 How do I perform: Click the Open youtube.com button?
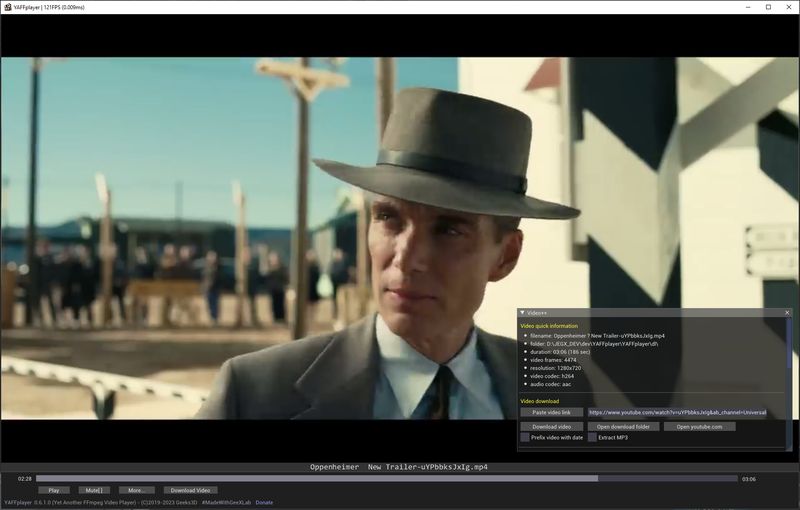coord(699,426)
